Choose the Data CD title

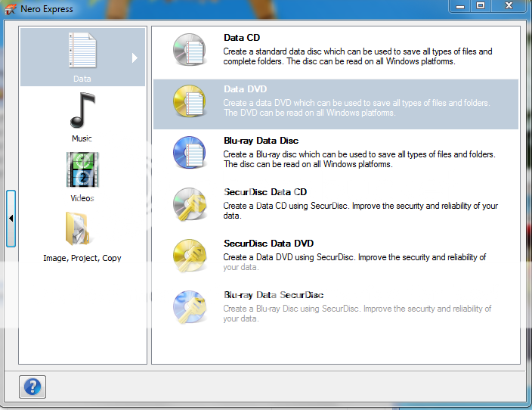click(x=242, y=38)
